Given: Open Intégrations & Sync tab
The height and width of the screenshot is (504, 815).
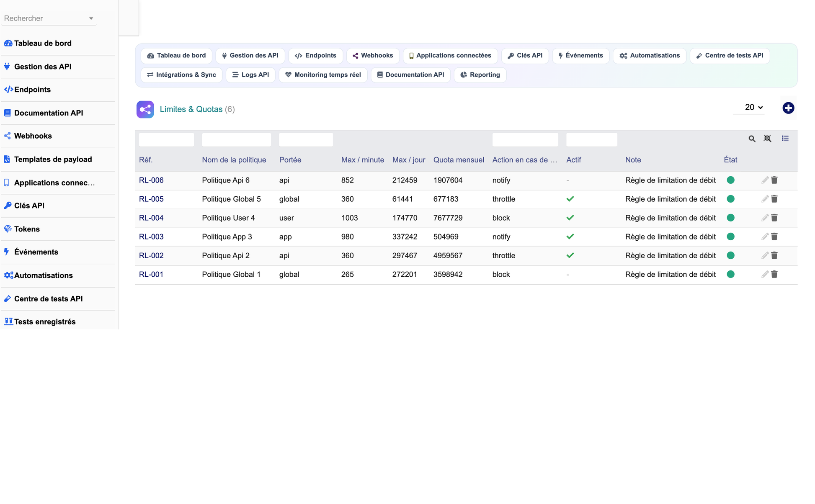Looking at the screenshot, I should tap(181, 75).
